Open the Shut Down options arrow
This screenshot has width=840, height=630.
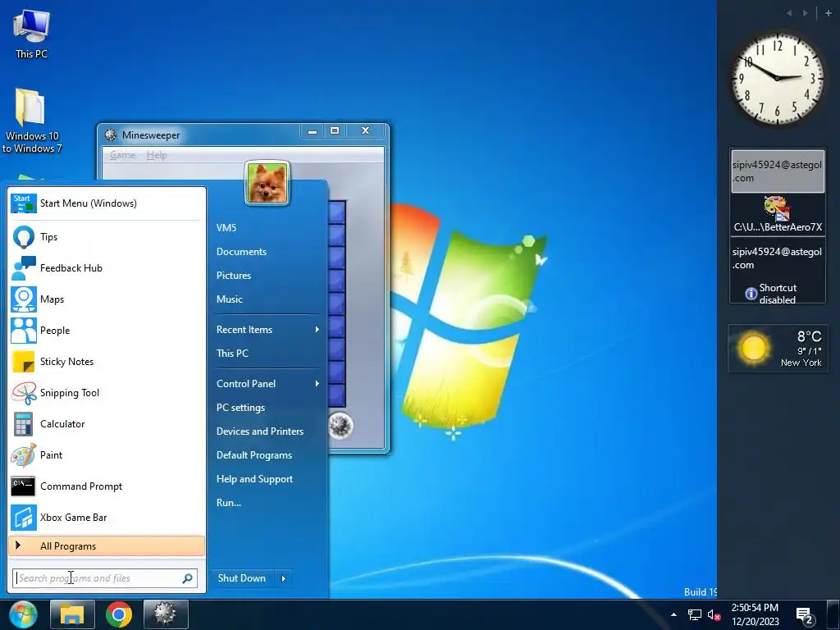[x=283, y=578]
